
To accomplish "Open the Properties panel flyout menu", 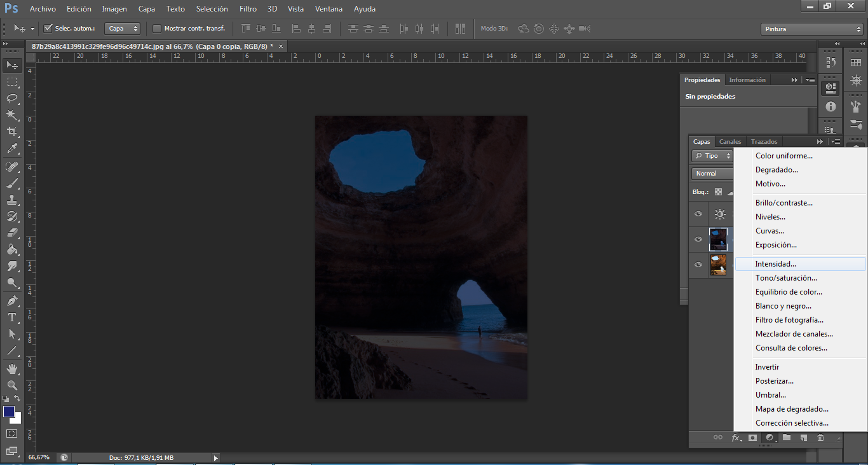I will tap(810, 80).
